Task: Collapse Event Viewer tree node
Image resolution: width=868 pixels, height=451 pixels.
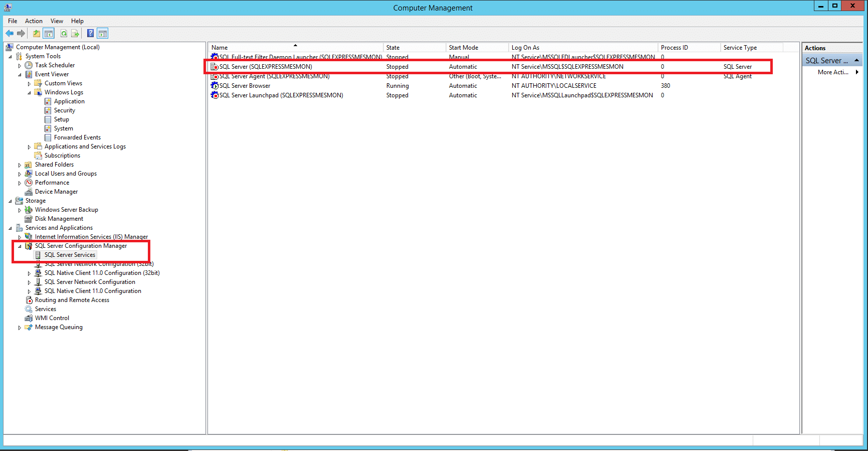Action: click(x=20, y=75)
